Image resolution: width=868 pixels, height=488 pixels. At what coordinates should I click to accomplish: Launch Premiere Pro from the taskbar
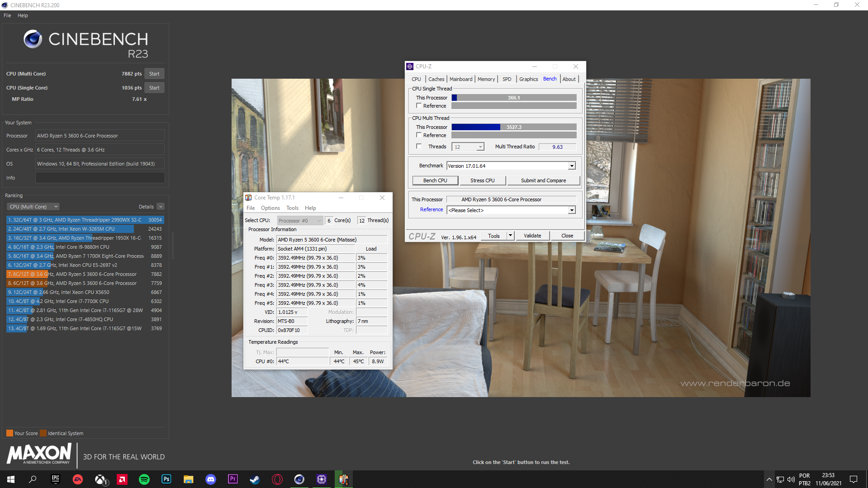pos(233,479)
